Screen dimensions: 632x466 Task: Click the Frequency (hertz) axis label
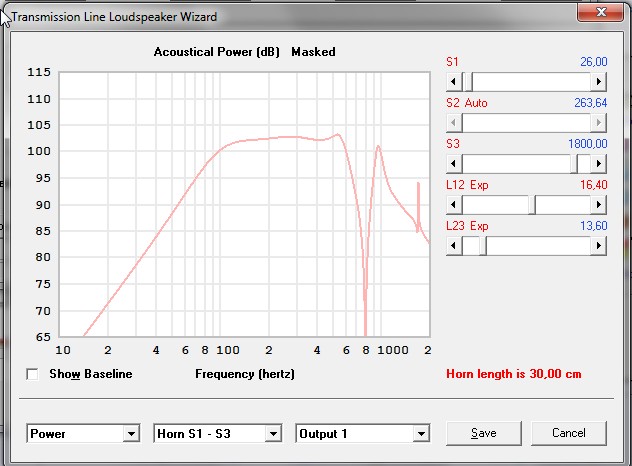(x=245, y=374)
